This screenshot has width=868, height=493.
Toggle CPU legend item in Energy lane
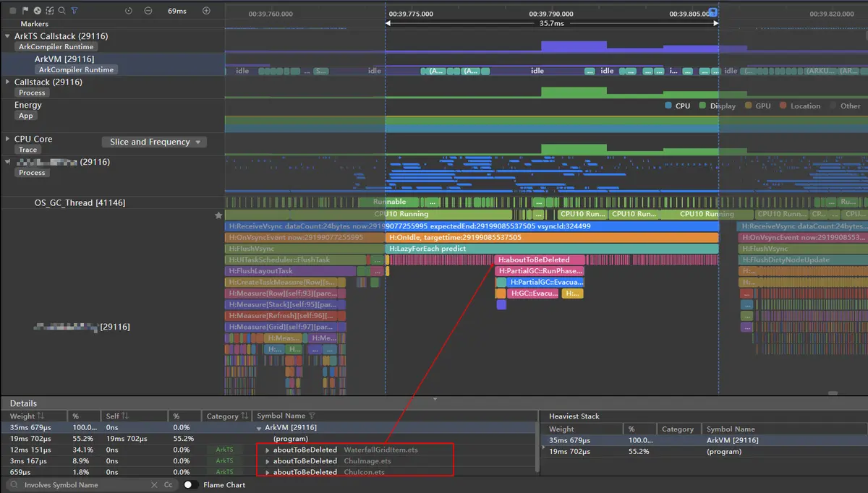677,106
